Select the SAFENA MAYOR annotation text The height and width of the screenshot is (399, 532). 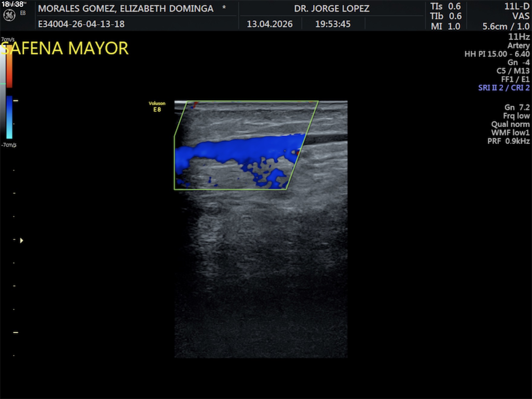point(65,48)
